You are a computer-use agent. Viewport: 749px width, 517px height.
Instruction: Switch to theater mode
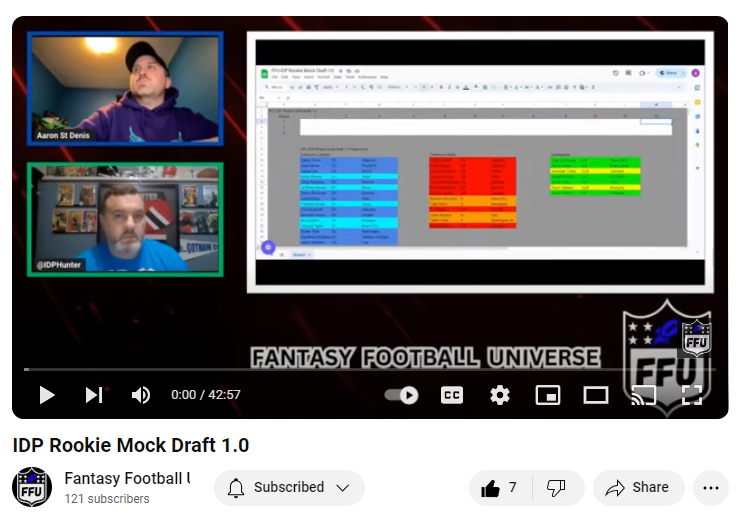pyautogui.click(x=596, y=395)
